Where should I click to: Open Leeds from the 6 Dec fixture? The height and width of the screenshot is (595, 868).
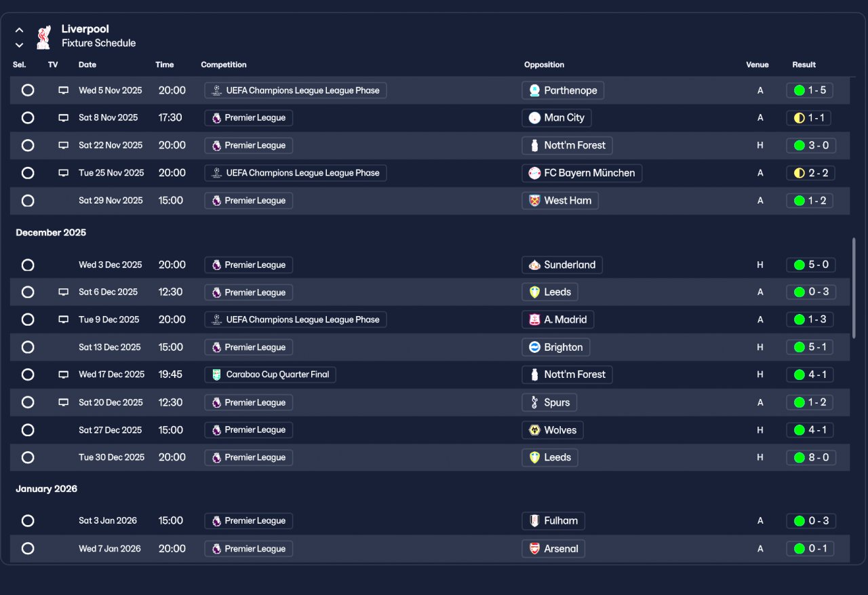(551, 292)
